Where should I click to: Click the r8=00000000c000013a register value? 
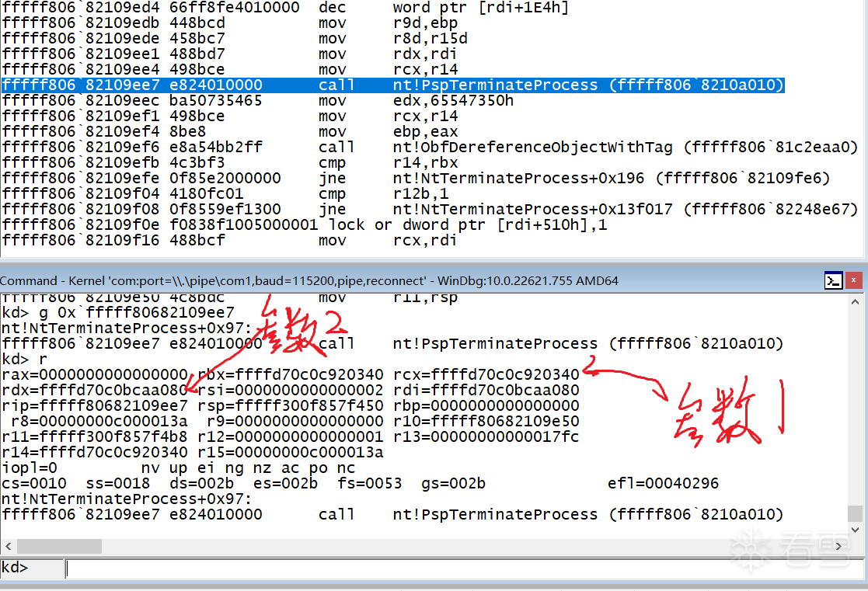(x=99, y=421)
